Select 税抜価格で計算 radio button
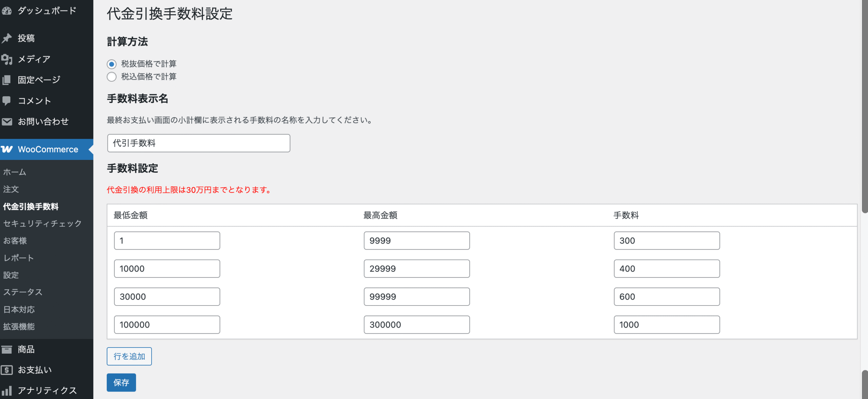Viewport: 868px width, 399px height. pos(112,64)
